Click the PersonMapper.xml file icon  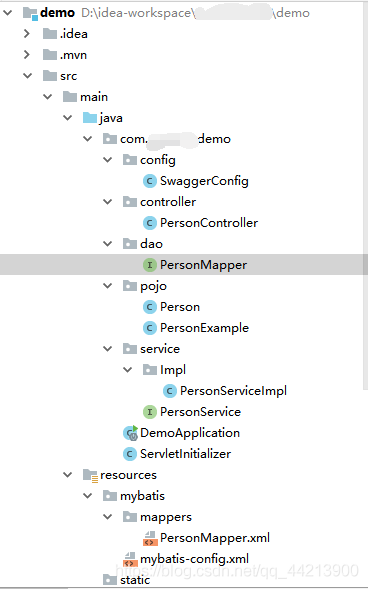coord(150,538)
